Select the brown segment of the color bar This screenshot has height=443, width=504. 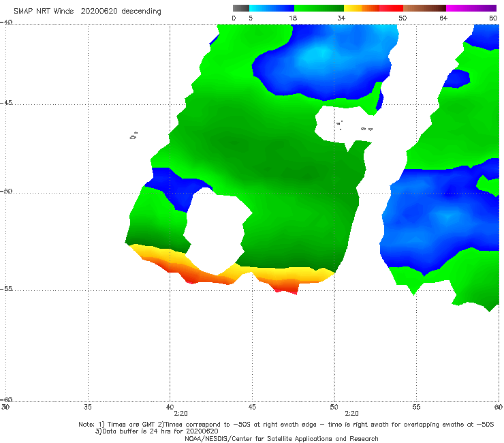coord(424,8)
